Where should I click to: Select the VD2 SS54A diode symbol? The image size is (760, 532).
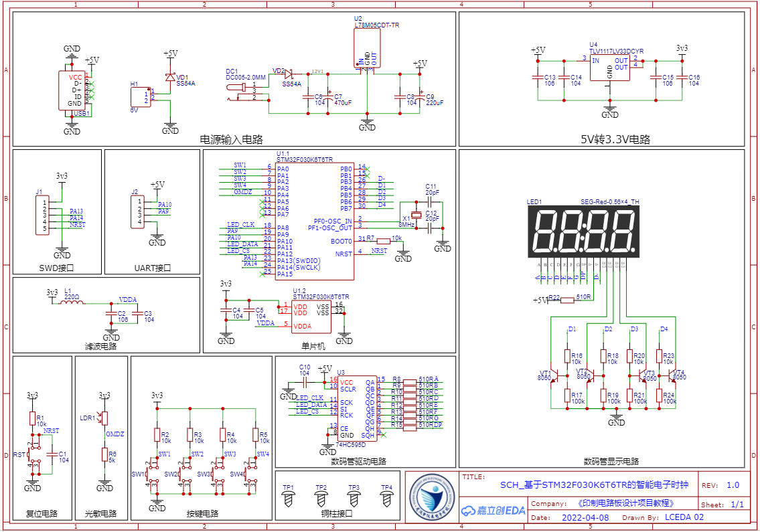tap(289, 74)
